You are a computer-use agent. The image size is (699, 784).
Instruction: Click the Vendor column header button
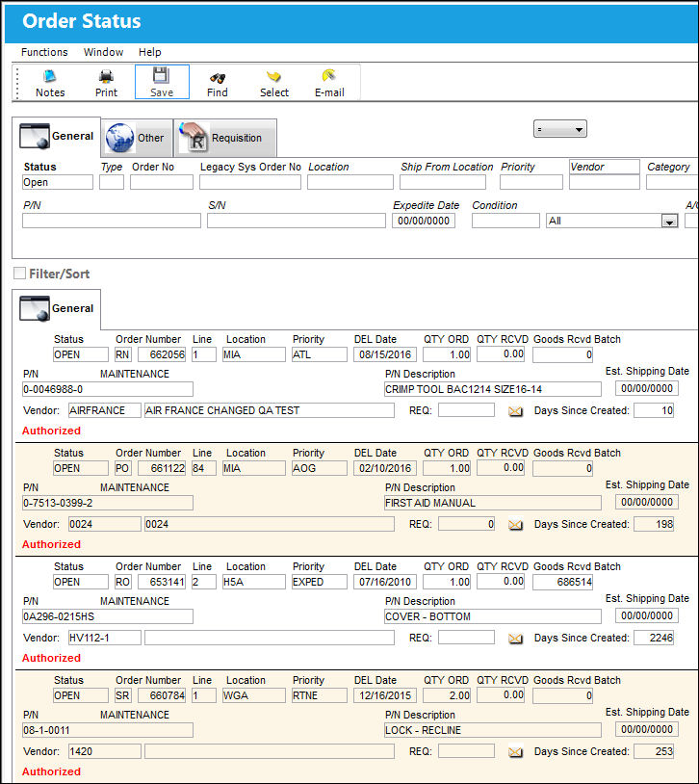(x=604, y=167)
